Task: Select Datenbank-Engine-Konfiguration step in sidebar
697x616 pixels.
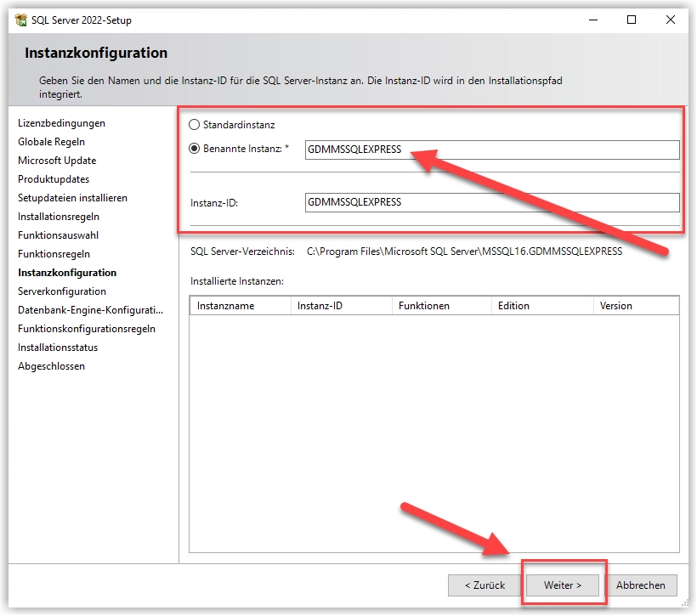Action: tap(90, 310)
